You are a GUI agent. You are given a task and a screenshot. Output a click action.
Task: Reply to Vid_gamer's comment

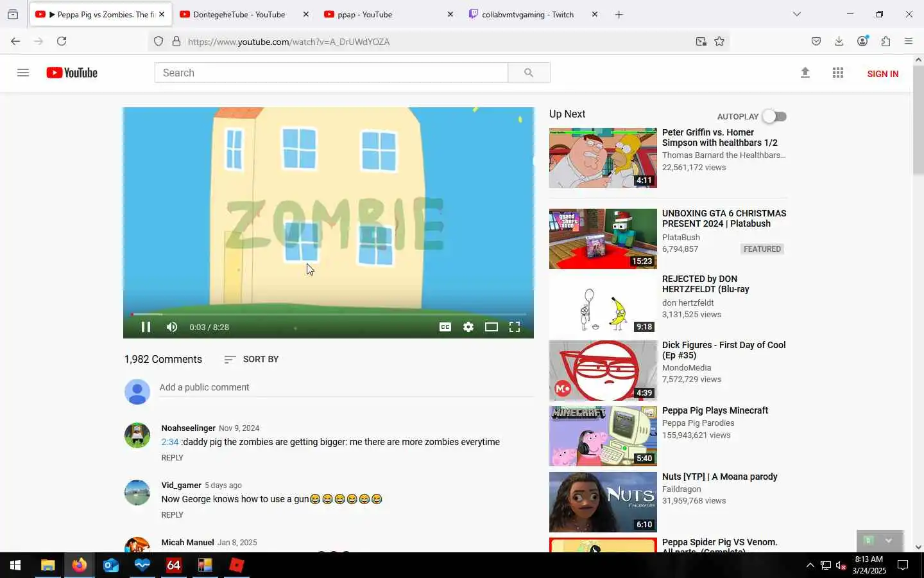pos(172,515)
